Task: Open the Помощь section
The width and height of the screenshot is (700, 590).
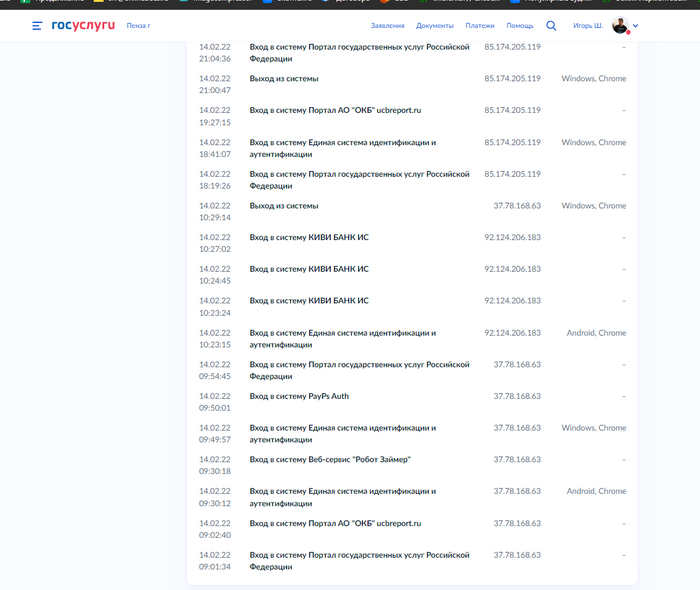Action: click(x=520, y=26)
